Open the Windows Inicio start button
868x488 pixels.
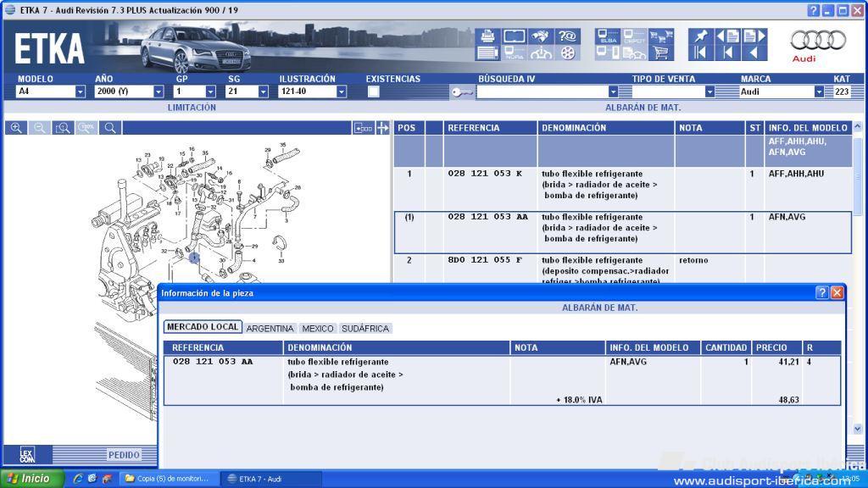pyautogui.click(x=33, y=479)
